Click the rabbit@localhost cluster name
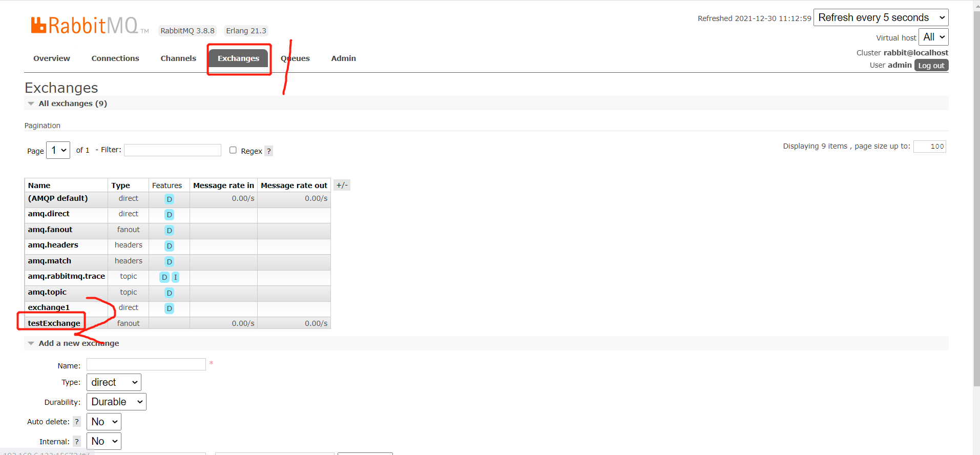 (x=916, y=53)
